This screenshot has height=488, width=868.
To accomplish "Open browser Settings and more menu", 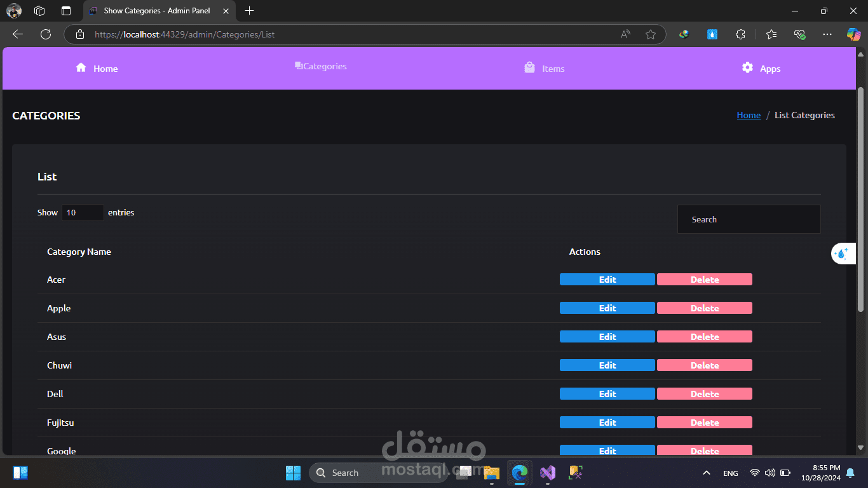I will coord(827,34).
